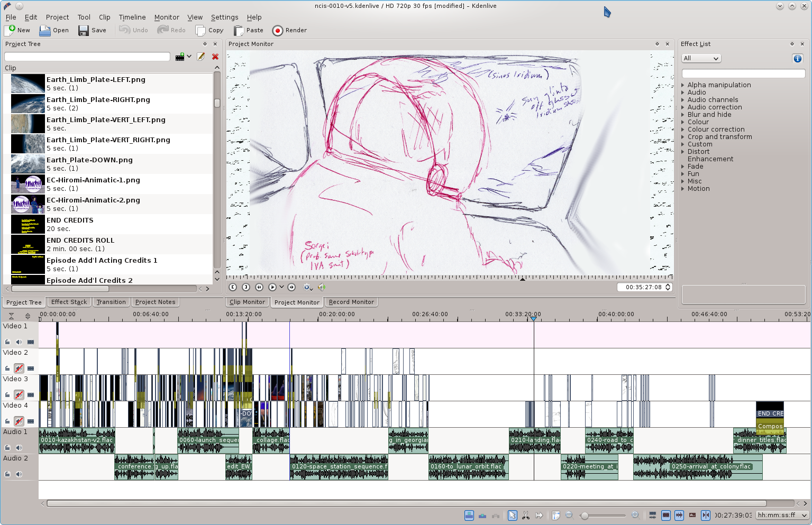Click Play in the Project Monitor

[x=272, y=287]
